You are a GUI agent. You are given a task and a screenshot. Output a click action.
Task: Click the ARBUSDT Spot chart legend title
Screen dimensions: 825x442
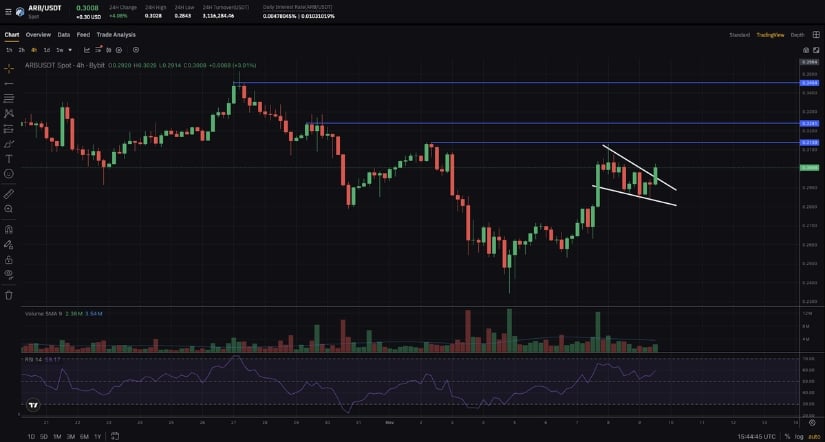(65, 65)
